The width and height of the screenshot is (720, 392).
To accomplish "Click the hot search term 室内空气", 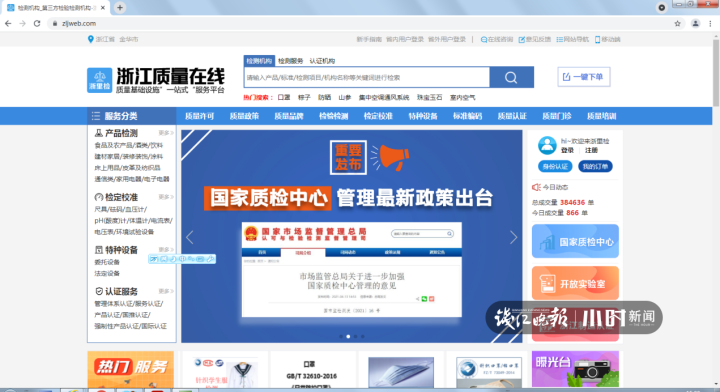I will click(x=462, y=97).
